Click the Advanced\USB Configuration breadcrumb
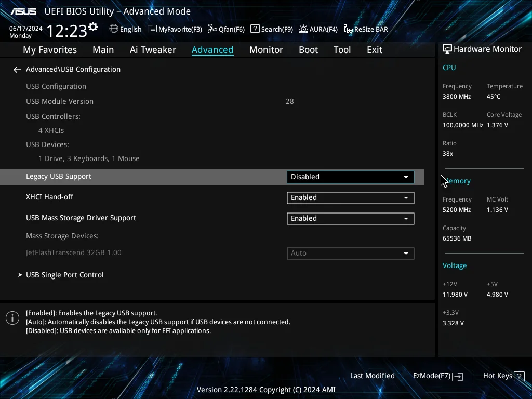The width and height of the screenshot is (532, 399). coord(73,70)
